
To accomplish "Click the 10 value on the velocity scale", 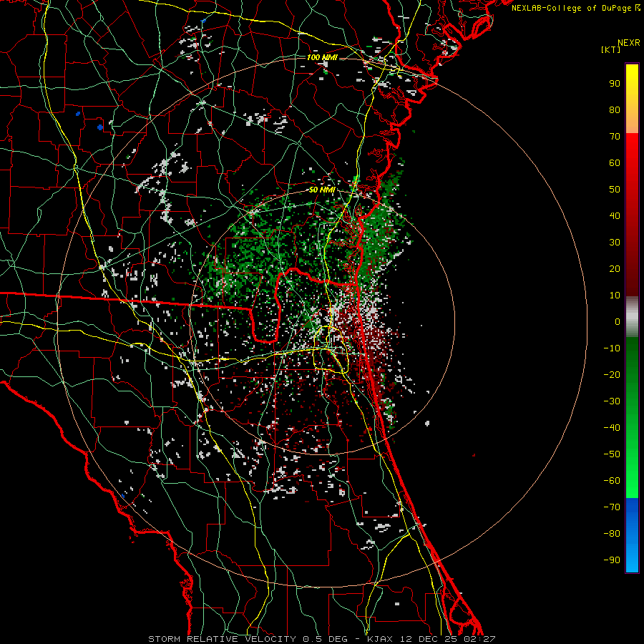I will click(x=615, y=296).
